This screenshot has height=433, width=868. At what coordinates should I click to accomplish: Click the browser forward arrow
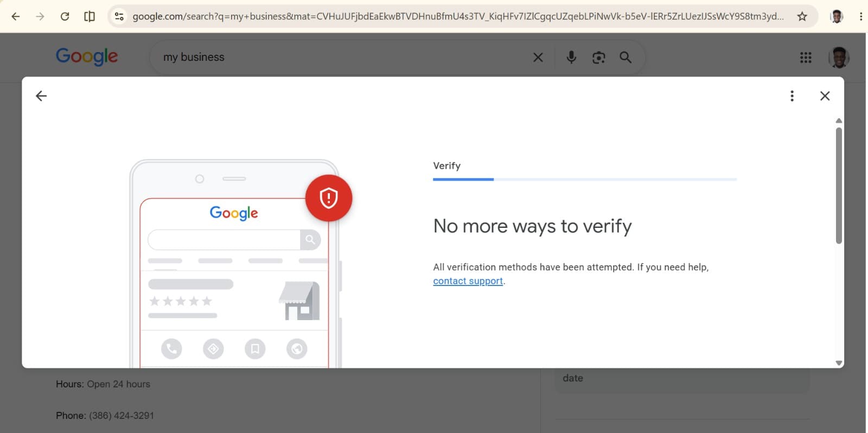[x=40, y=16]
